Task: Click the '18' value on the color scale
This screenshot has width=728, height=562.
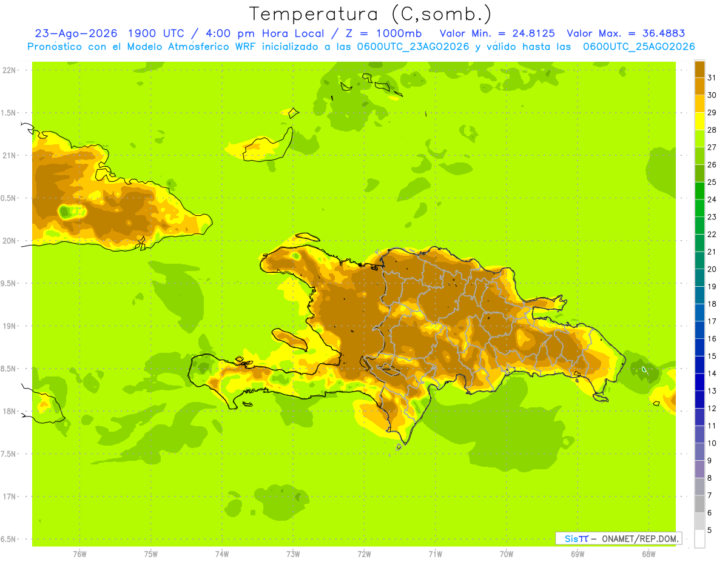Action: 712,304
